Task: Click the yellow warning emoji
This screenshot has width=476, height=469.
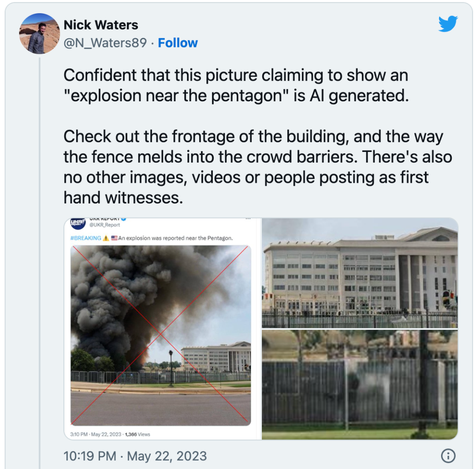Action: 106,238
